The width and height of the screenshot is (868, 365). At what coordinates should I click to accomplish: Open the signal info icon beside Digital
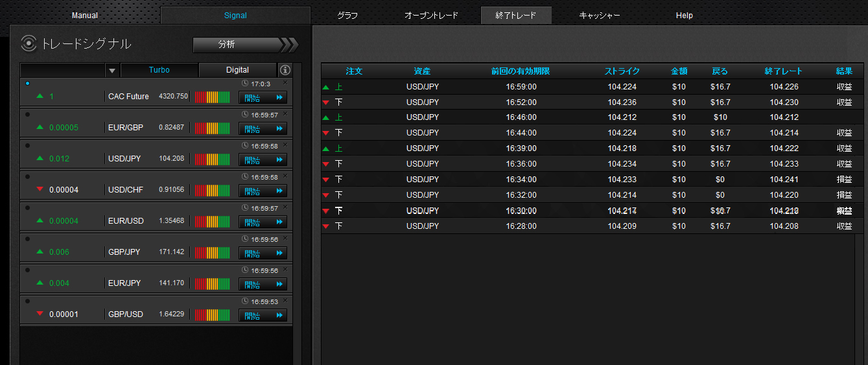tap(285, 70)
